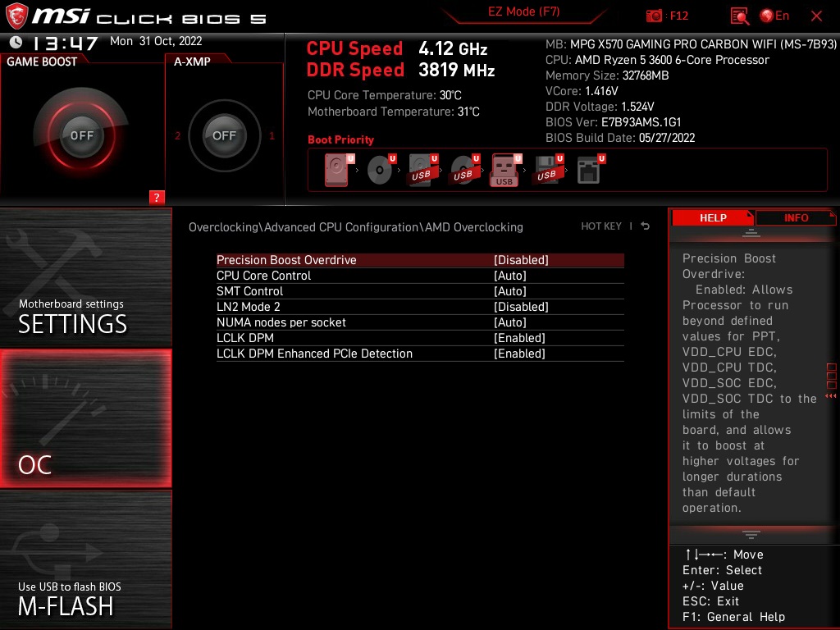The height and width of the screenshot is (630, 840).
Task: Select the NUMA nodes per socket label
Action: point(281,322)
